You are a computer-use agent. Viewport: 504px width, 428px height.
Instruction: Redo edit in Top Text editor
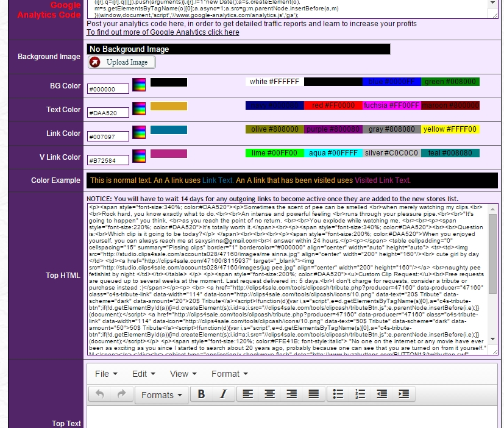point(121,394)
